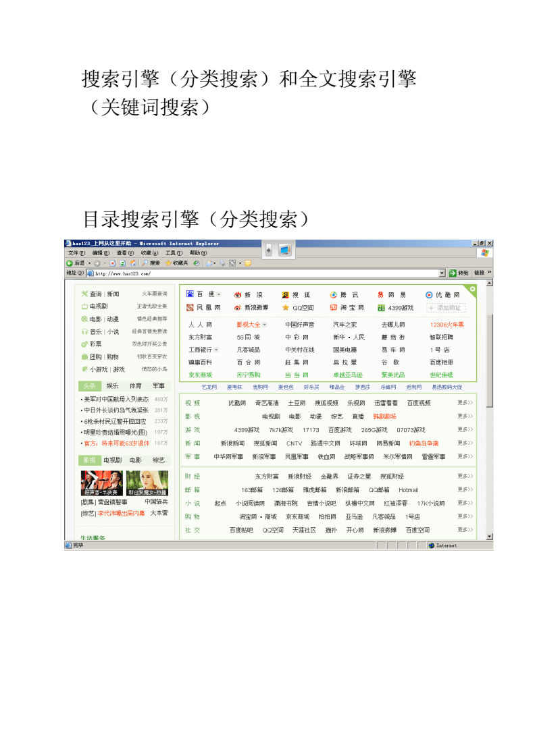This screenshot has width=535, height=756.
Task: Click the 新浪微博 icon
Action: (237, 308)
